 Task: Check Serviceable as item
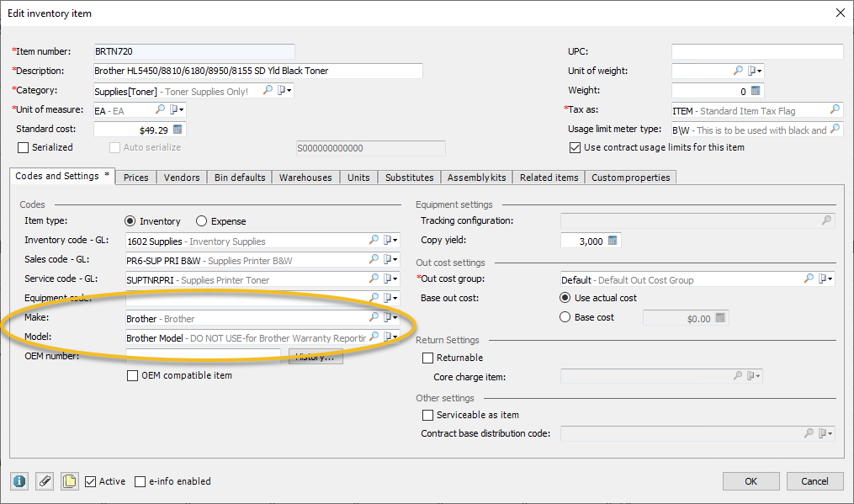click(428, 415)
